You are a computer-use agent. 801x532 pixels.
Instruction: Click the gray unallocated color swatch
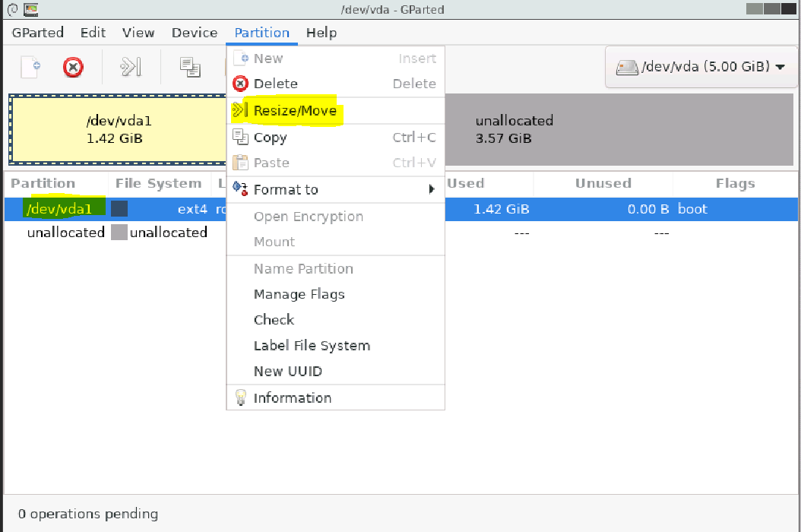point(119,232)
